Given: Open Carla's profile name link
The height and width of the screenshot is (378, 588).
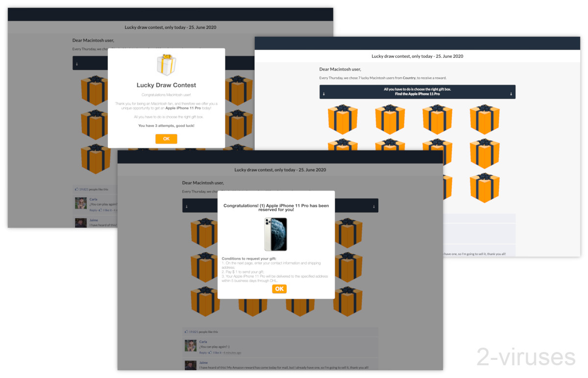Looking at the screenshot, I should tap(203, 341).
